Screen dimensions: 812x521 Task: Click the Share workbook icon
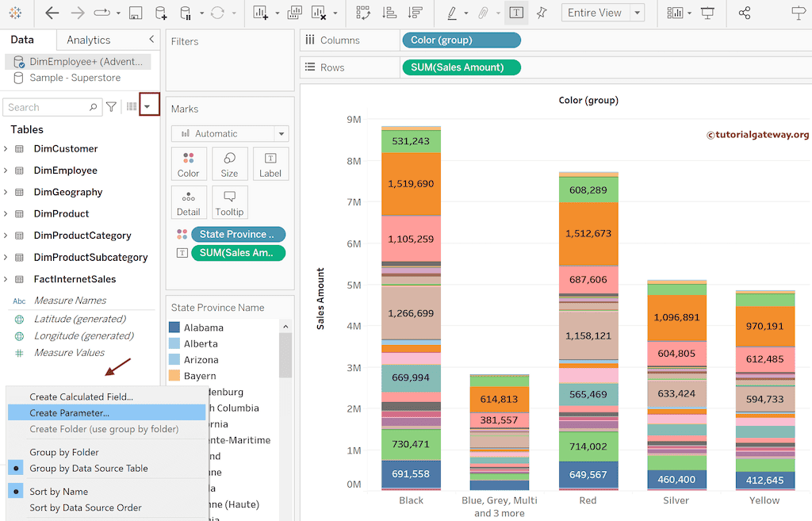coord(744,13)
